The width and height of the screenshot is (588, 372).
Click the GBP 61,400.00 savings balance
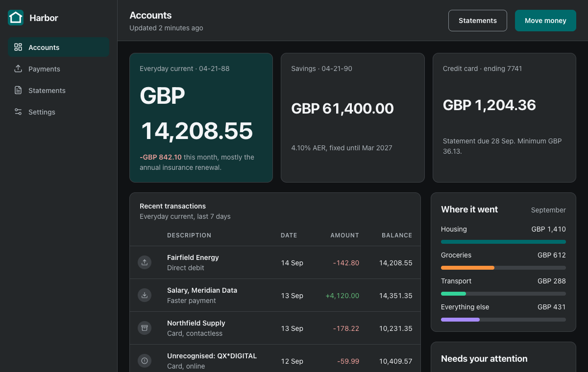coord(343,108)
